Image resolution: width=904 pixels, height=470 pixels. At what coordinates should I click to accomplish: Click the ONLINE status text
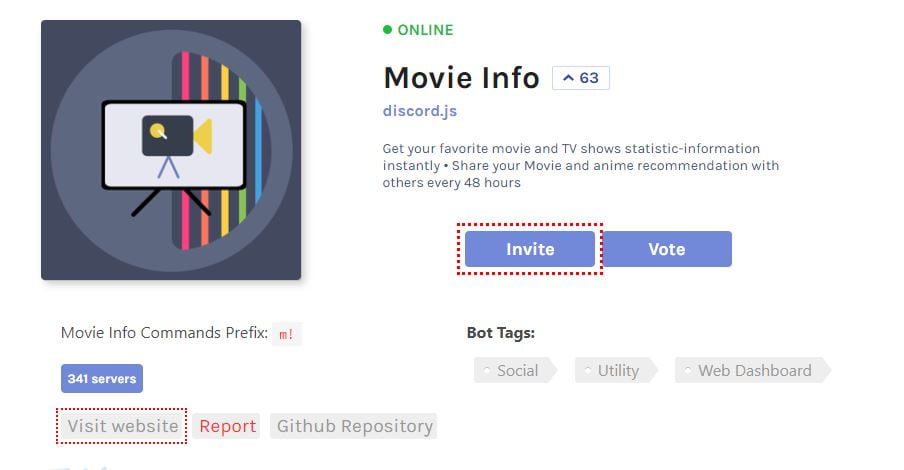coord(425,30)
